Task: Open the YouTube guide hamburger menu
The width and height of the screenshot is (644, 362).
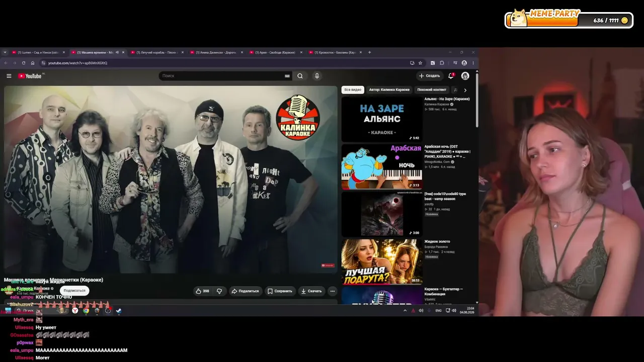Action: tap(9, 76)
